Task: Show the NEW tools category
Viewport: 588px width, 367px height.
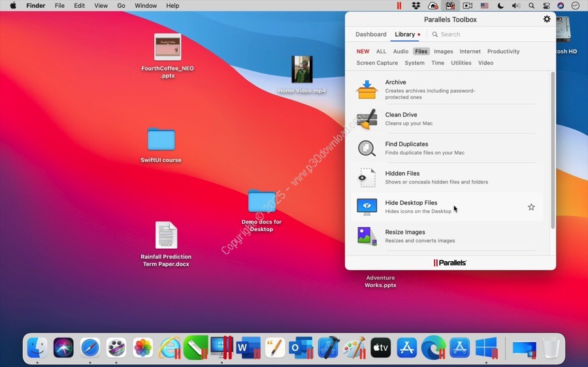Action: (363, 52)
